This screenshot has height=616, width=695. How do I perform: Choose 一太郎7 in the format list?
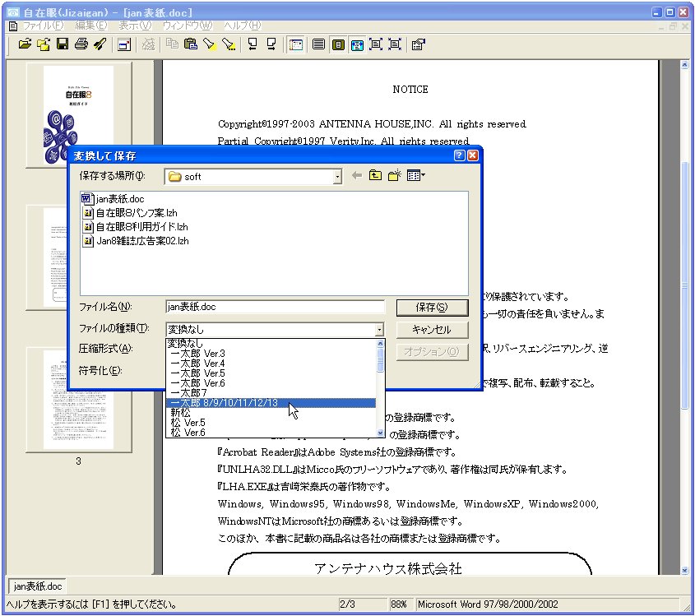pyautogui.click(x=271, y=393)
